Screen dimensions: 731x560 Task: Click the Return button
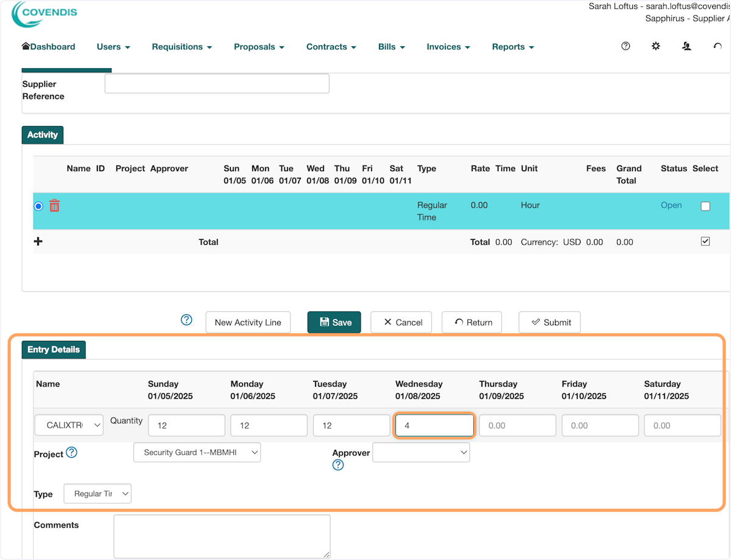[x=471, y=322]
